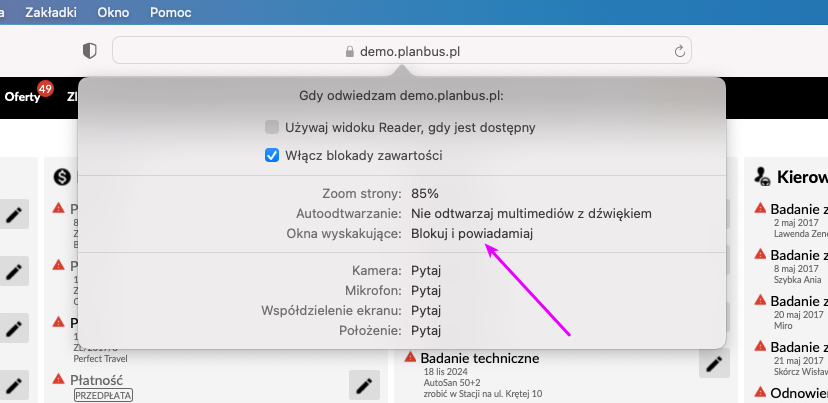Viewport: 828px width, 403px height.
Task: Reload the page with the refresh icon
Action: tap(679, 51)
